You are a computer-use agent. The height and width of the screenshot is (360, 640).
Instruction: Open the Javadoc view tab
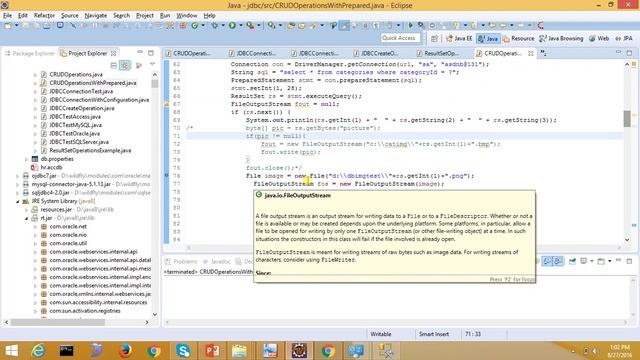pyautogui.click(x=217, y=262)
